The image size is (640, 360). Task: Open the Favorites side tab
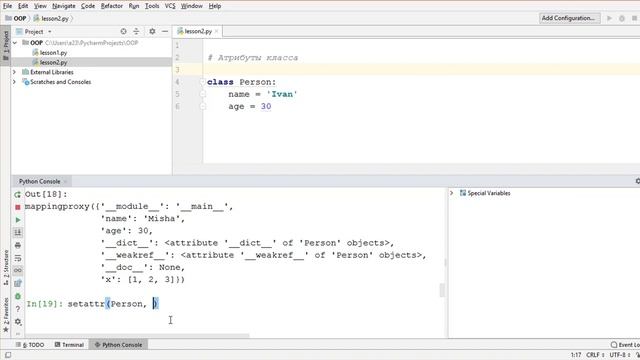point(6,315)
